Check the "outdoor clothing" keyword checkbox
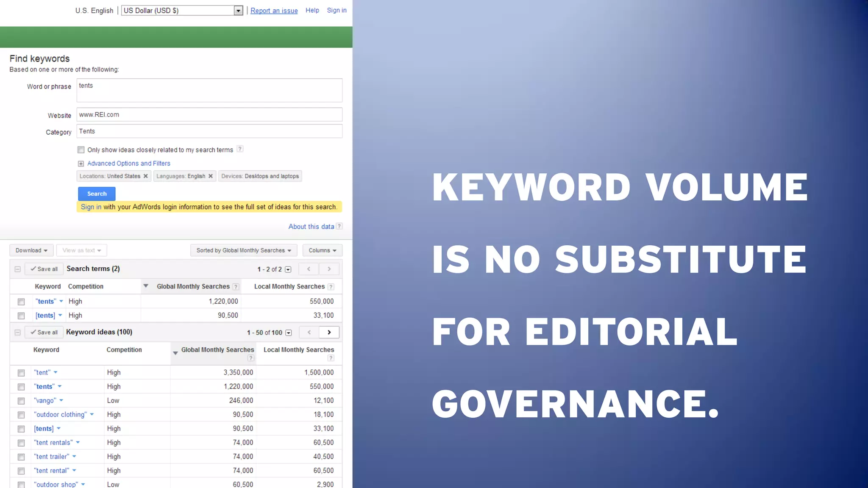This screenshot has height=488, width=868. click(x=21, y=415)
